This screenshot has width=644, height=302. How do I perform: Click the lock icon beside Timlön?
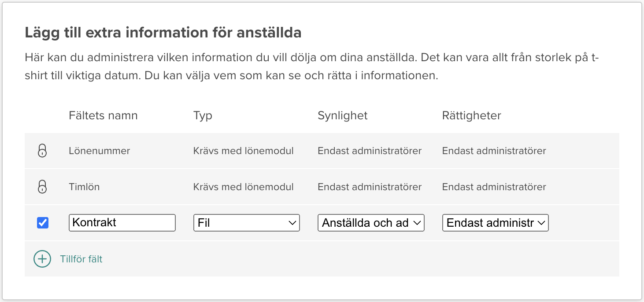(42, 187)
